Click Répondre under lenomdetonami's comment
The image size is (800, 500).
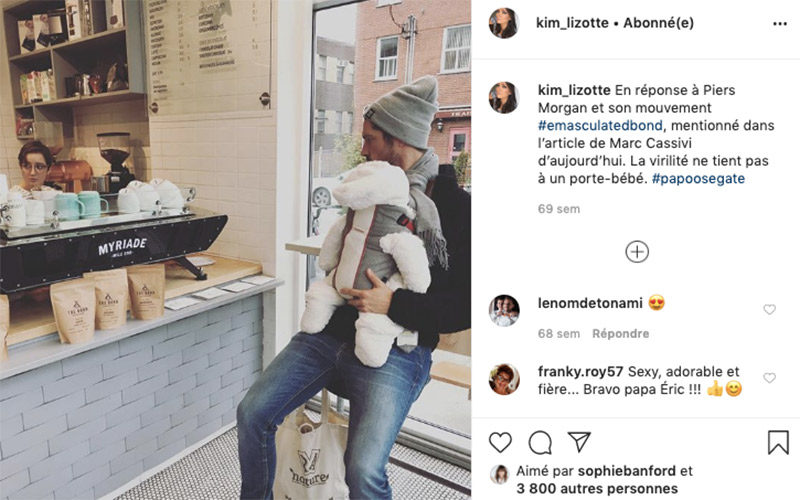pyautogui.click(x=620, y=334)
